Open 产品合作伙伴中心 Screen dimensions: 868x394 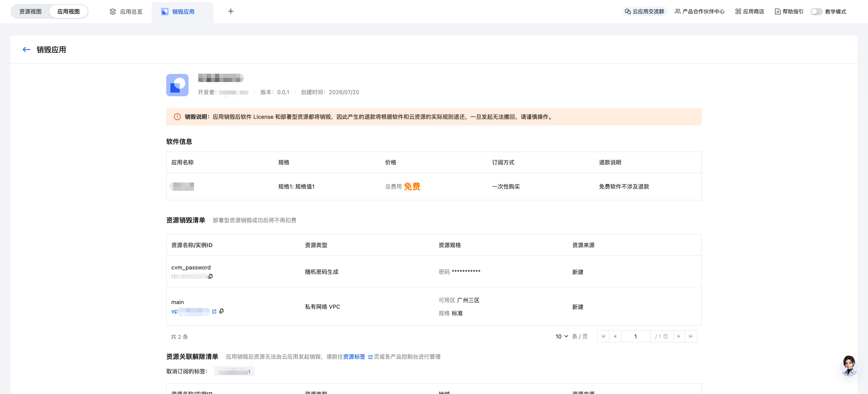point(699,12)
